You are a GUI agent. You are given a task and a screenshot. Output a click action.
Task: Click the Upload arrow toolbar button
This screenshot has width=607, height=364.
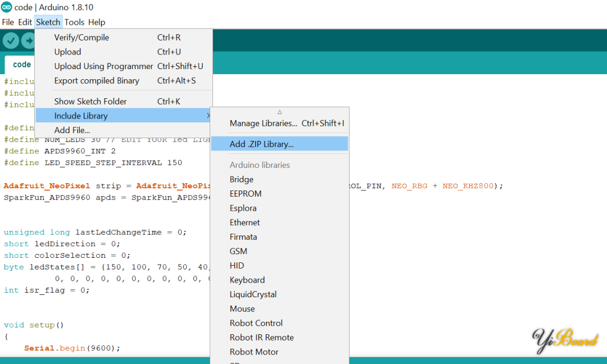pos(28,40)
